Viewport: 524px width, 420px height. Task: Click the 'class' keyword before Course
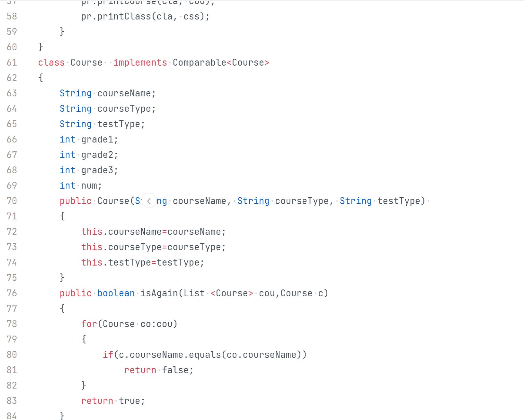click(51, 63)
